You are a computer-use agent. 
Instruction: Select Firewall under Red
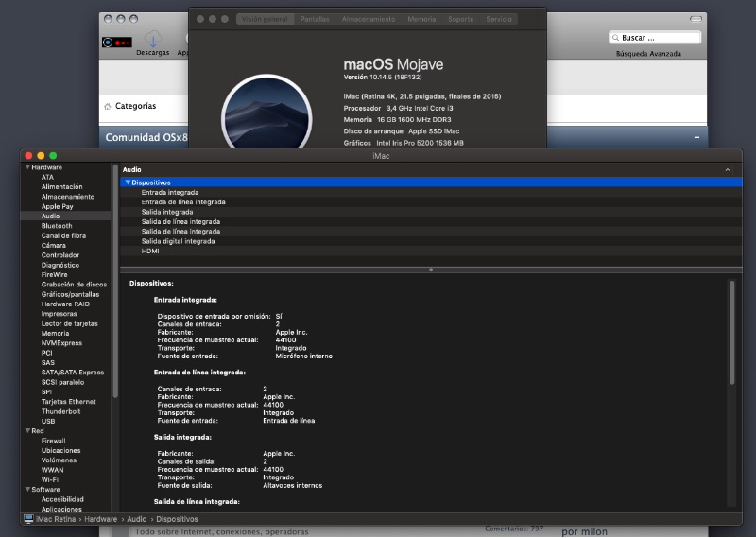tap(53, 441)
